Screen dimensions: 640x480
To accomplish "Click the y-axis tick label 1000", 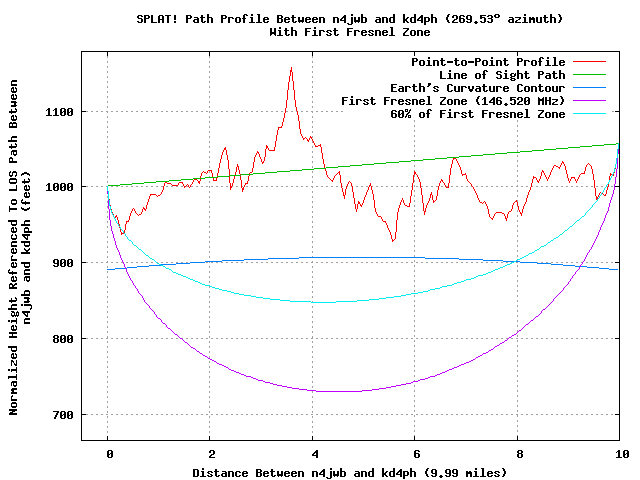I will point(59,187).
